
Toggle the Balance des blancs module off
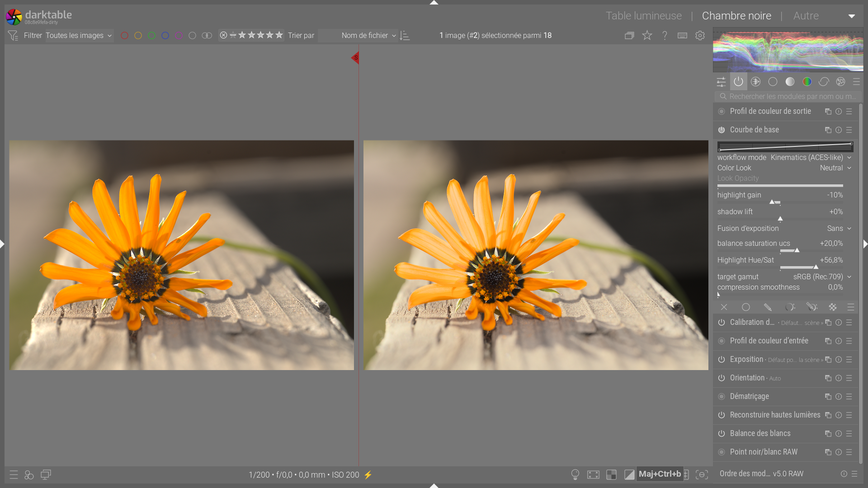tap(722, 433)
